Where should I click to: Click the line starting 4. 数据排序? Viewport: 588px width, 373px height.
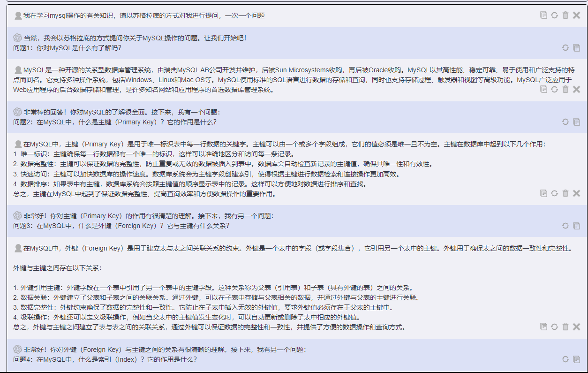click(189, 184)
